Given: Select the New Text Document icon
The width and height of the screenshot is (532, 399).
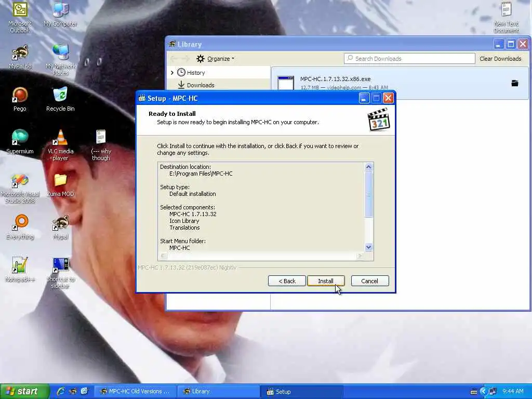Looking at the screenshot, I should point(506,18).
